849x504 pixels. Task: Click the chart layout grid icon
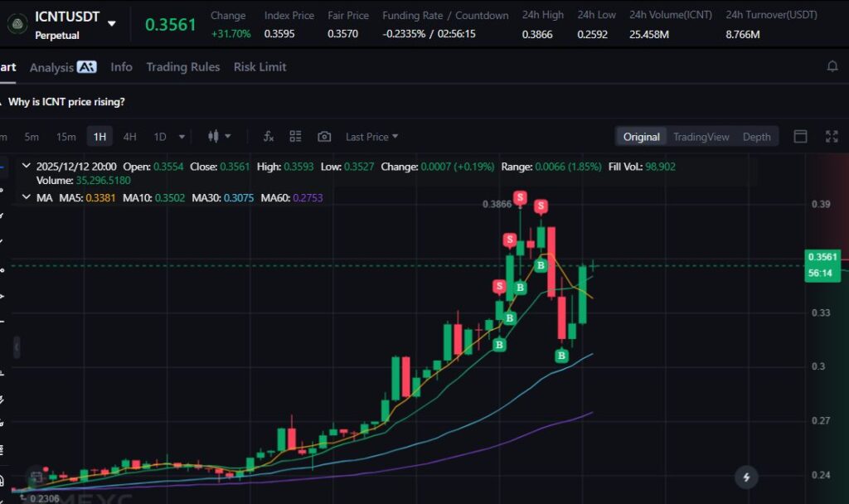[295, 137]
